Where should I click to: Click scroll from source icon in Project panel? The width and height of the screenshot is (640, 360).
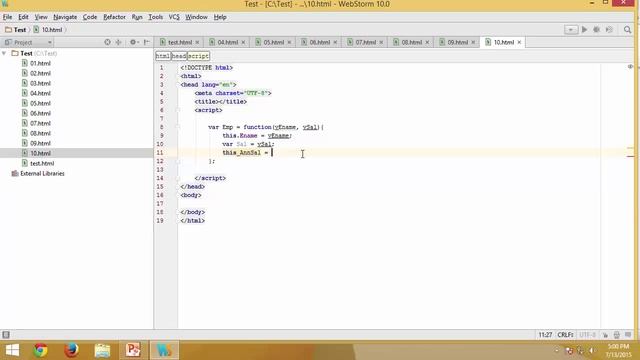pos(107,42)
